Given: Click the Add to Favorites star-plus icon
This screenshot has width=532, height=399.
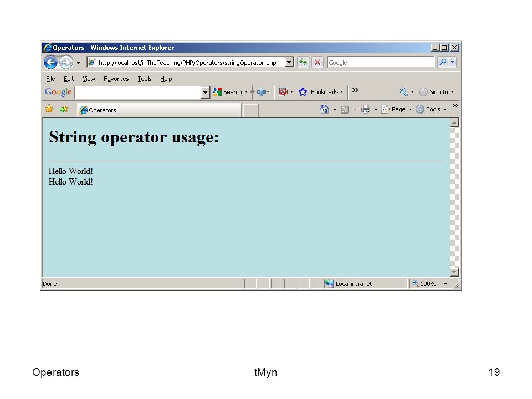Looking at the screenshot, I should pos(64,109).
